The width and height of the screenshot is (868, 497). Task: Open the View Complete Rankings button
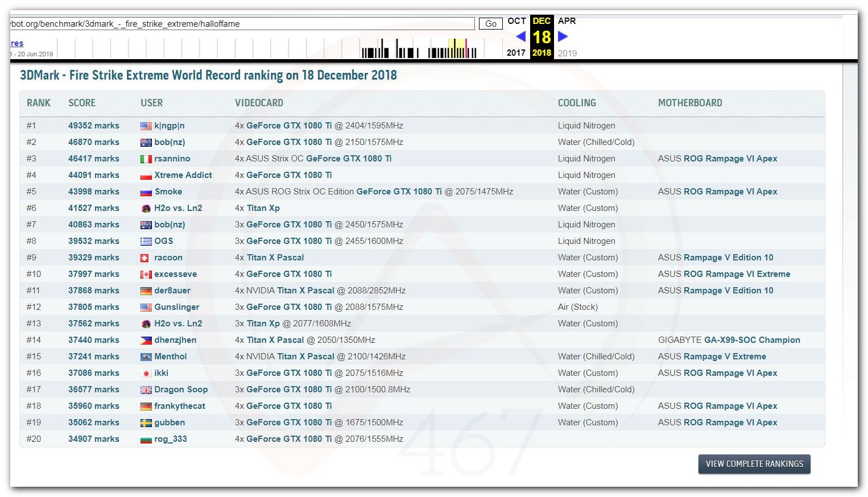(754, 464)
